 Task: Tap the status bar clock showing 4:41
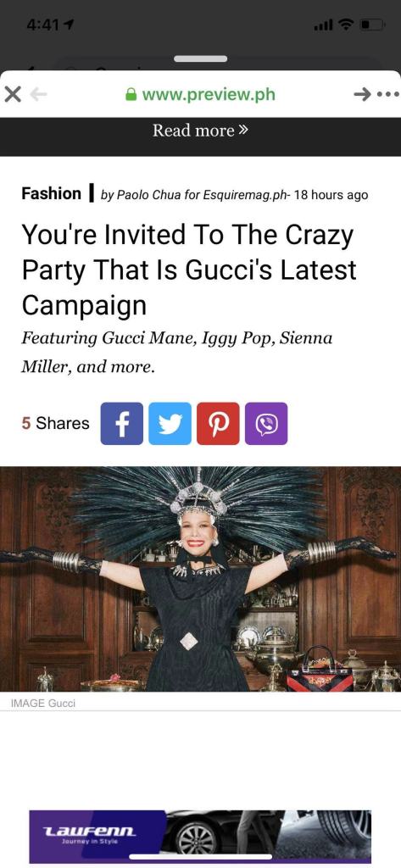pyautogui.click(x=44, y=25)
